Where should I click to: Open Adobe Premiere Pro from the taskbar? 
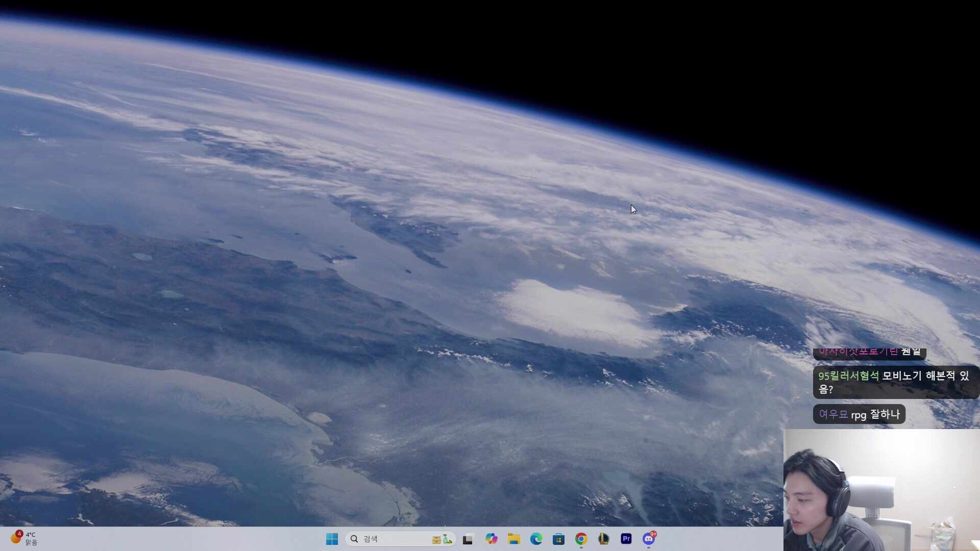pos(626,539)
